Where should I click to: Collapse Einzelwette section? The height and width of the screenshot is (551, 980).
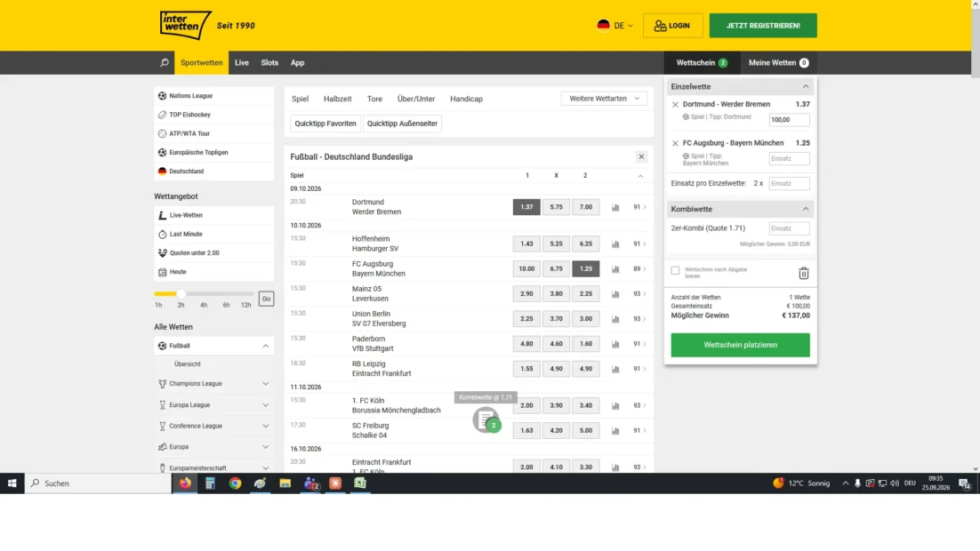[x=806, y=87]
